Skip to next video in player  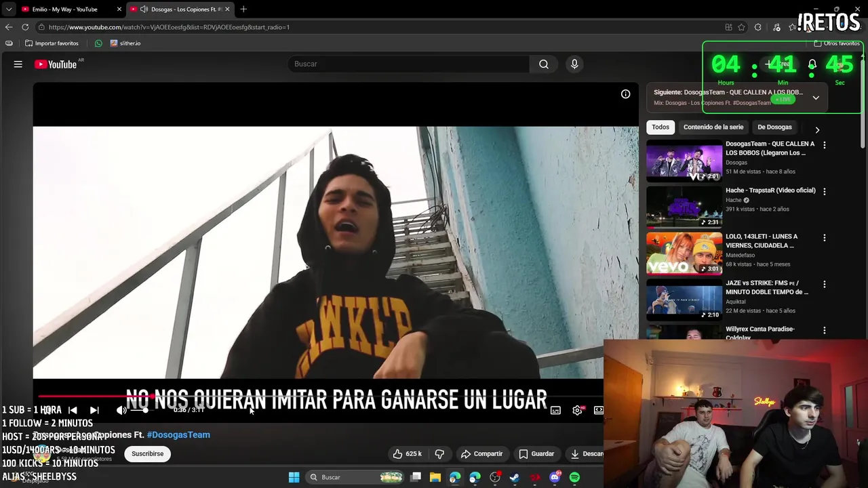94,410
